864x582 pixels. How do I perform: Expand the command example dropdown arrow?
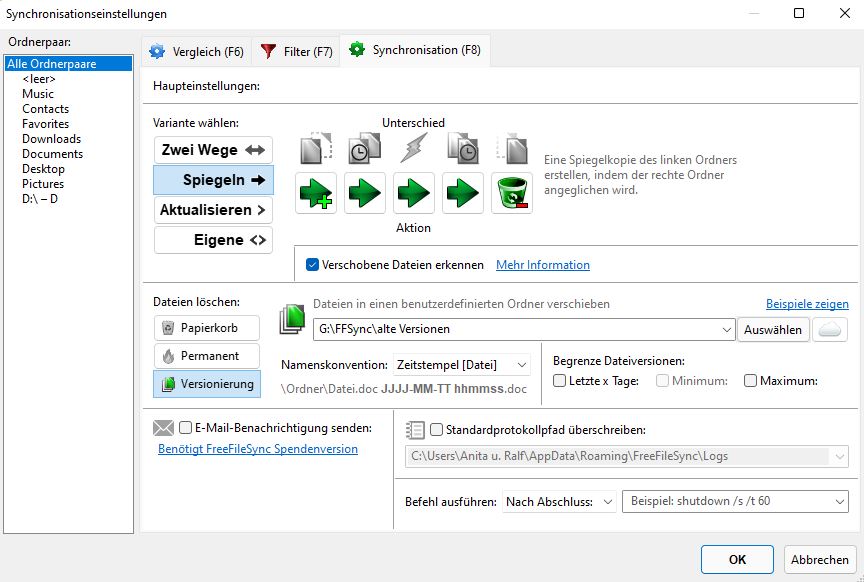839,502
